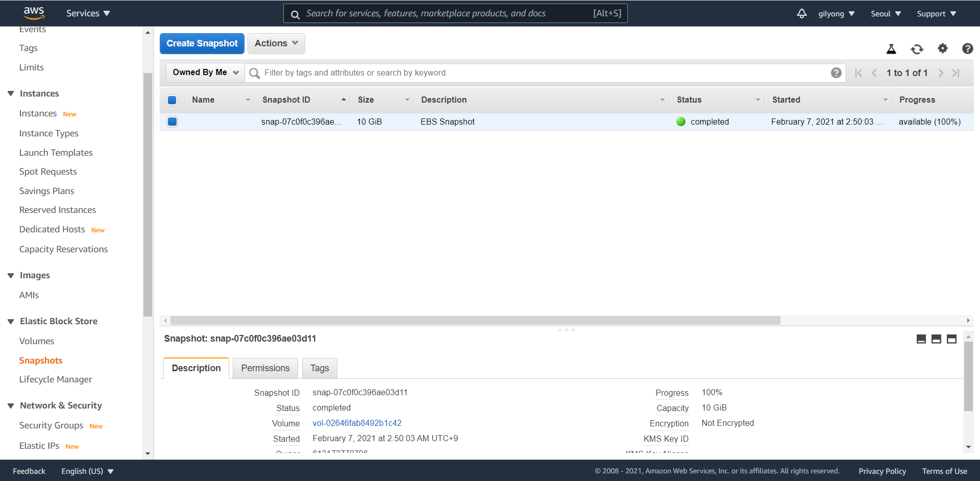The height and width of the screenshot is (481, 980).
Task: Open the Services dropdown menu
Action: point(88,13)
